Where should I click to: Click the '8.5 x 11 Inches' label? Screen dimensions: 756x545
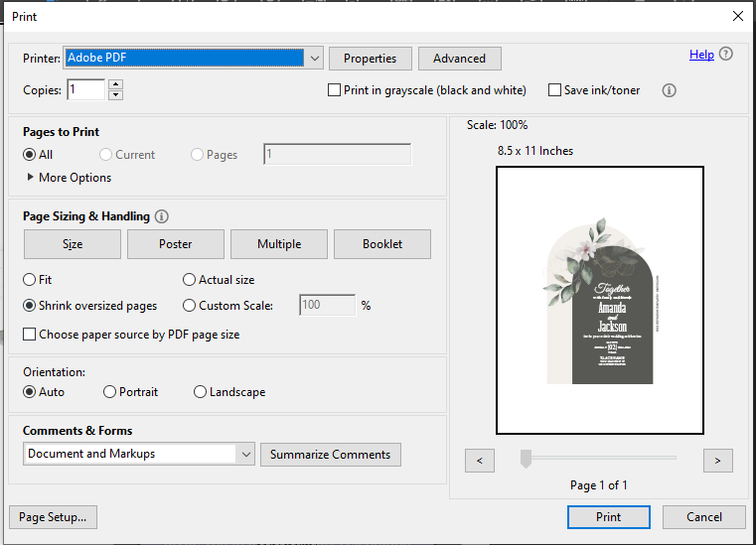click(x=535, y=151)
